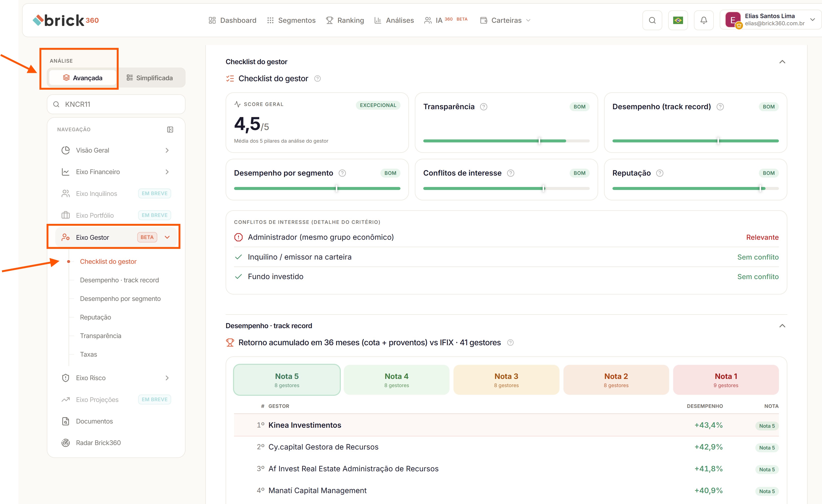Show help for Conflitos de interesse card
Screen dimensions: 822x504
point(511,173)
